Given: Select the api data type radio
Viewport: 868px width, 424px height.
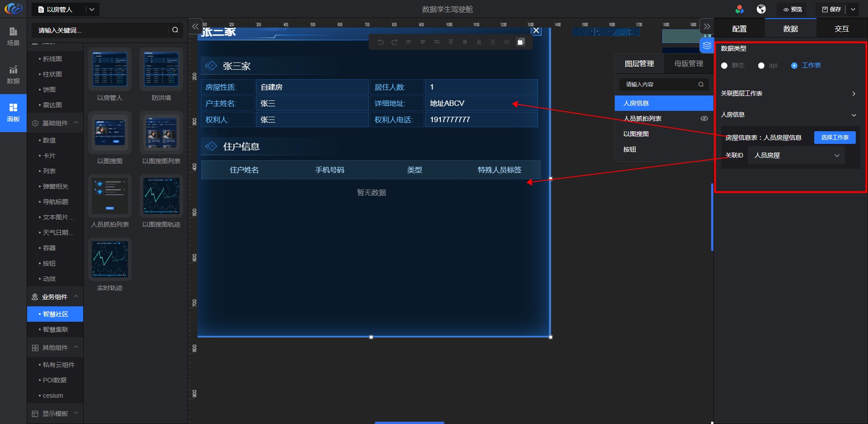Looking at the screenshot, I should click(x=761, y=66).
